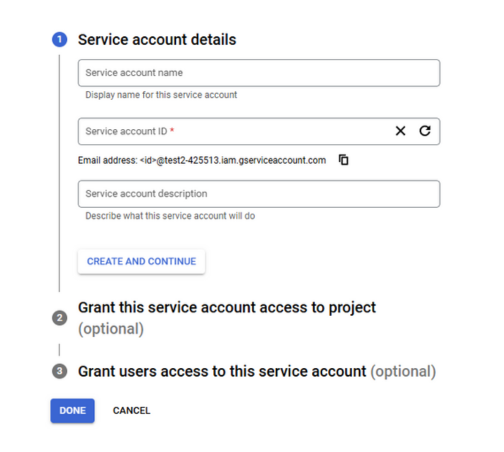The image size is (504, 452).
Task: Select the step 1 blue circle icon
Action: [60, 40]
